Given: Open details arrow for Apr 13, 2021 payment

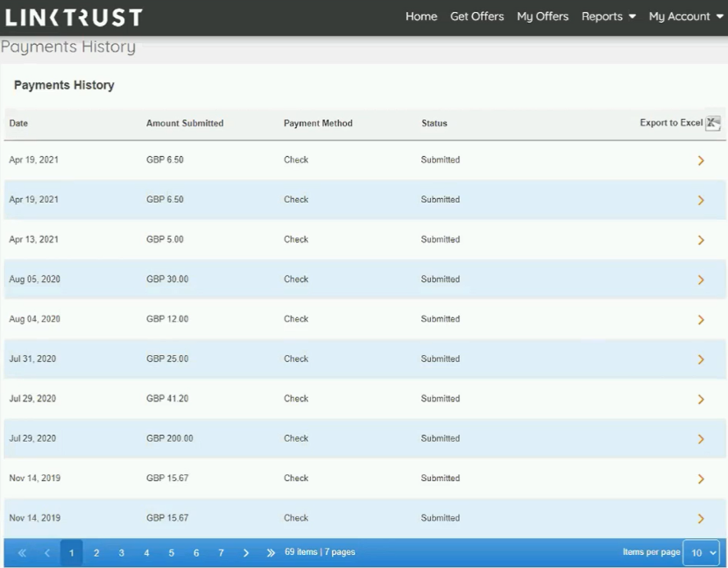Looking at the screenshot, I should coord(701,240).
